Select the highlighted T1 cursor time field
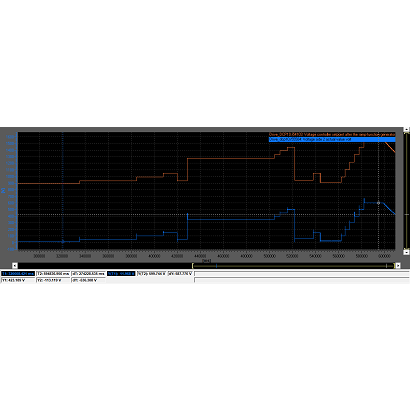The width and height of the screenshot is (410, 410). [x=18, y=274]
